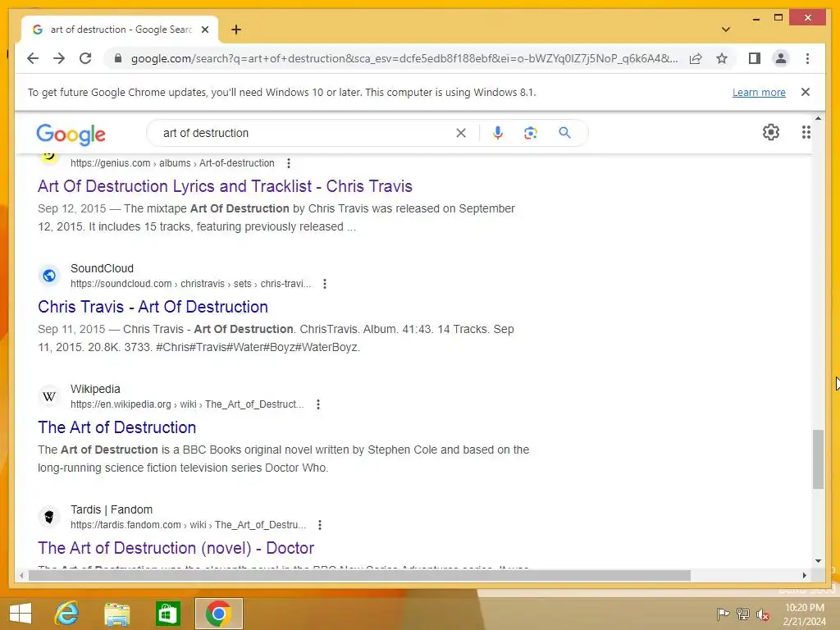Open the network tray icon
840x630 pixels.
click(x=742, y=614)
